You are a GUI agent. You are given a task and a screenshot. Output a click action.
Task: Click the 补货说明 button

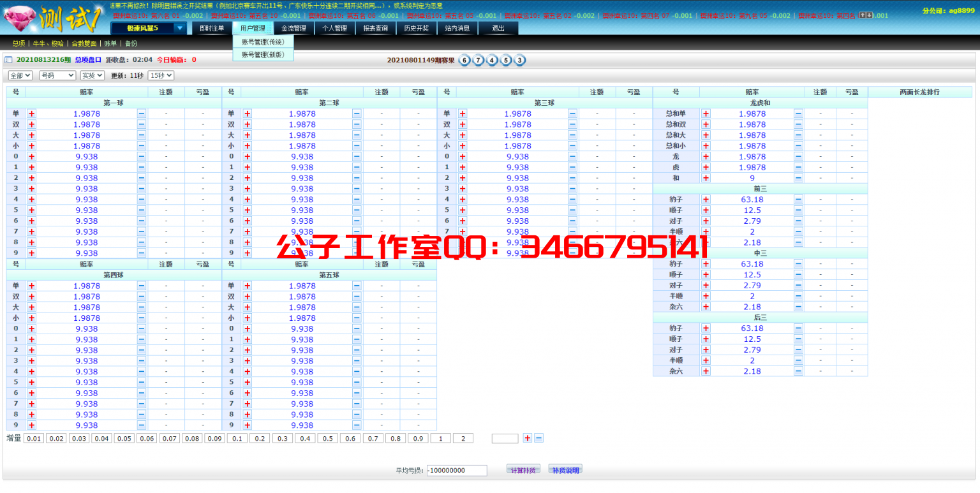[x=565, y=469]
